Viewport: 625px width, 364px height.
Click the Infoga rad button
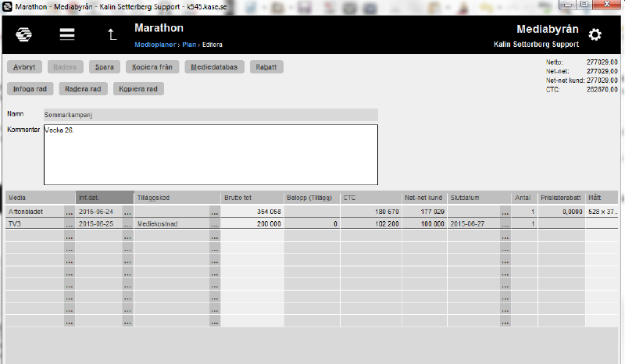(x=30, y=89)
